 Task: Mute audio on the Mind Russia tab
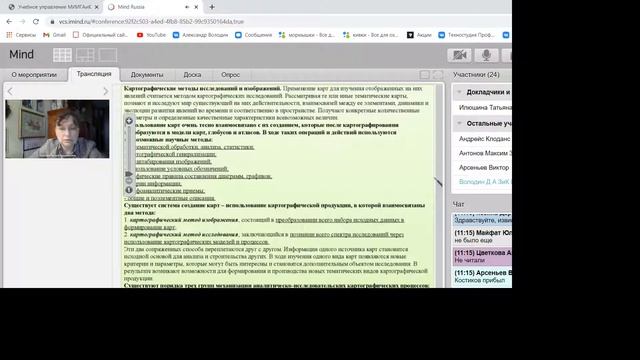pyautogui.click(x=187, y=7)
